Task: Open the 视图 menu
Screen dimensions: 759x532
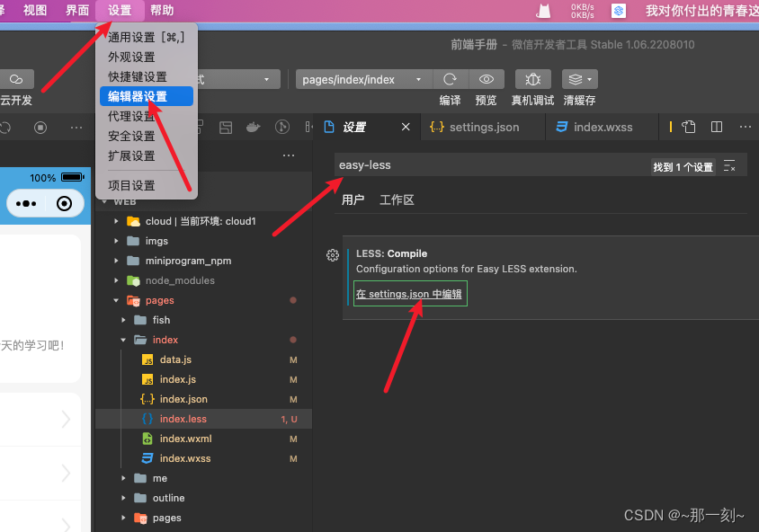Action: click(35, 10)
